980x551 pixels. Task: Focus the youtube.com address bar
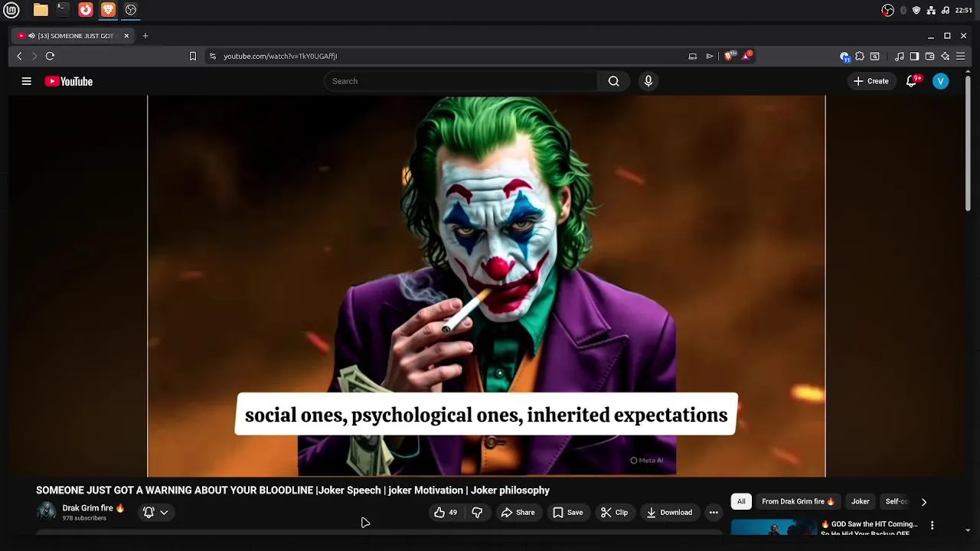tap(452, 56)
